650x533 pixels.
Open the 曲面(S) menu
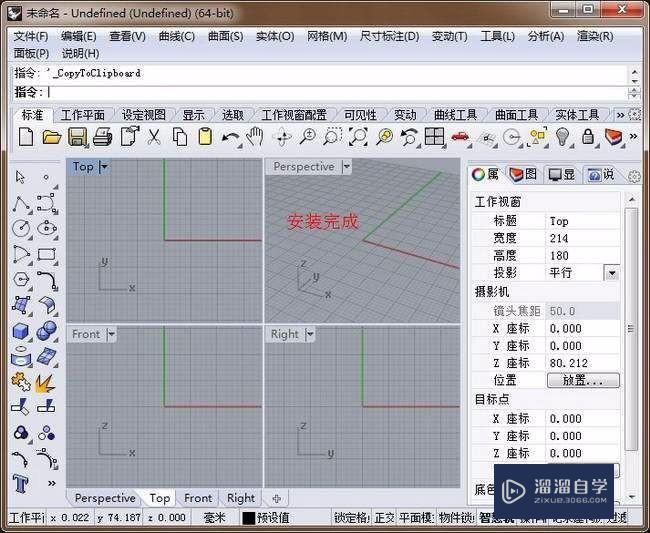226,36
